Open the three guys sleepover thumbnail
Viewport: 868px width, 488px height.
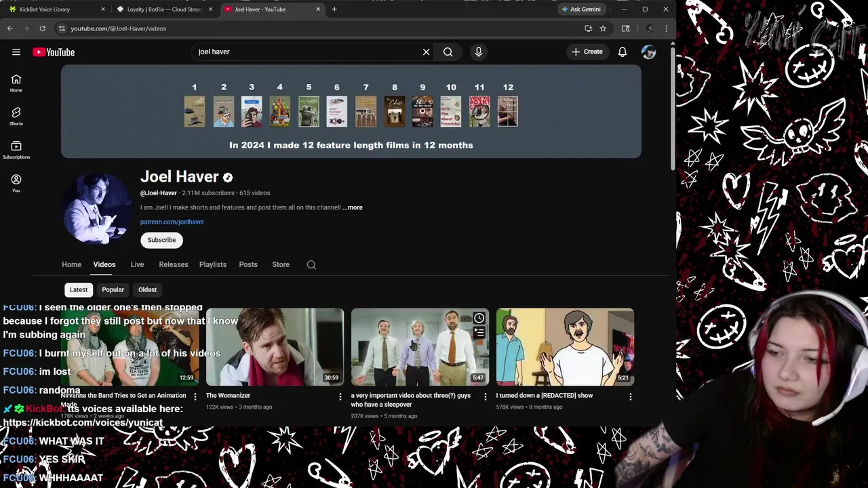tap(420, 347)
